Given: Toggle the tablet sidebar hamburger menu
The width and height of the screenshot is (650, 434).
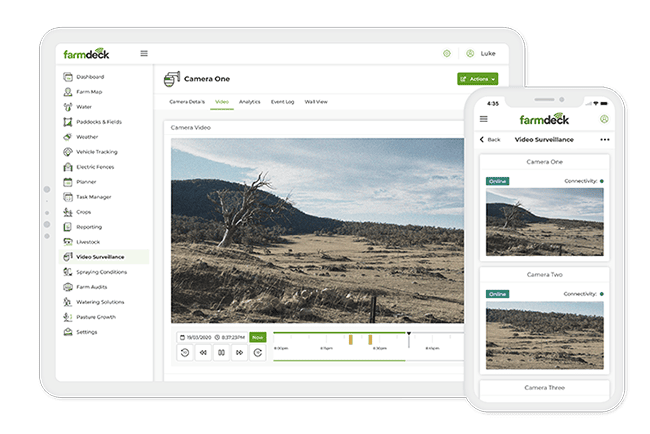Looking at the screenshot, I should click(144, 53).
